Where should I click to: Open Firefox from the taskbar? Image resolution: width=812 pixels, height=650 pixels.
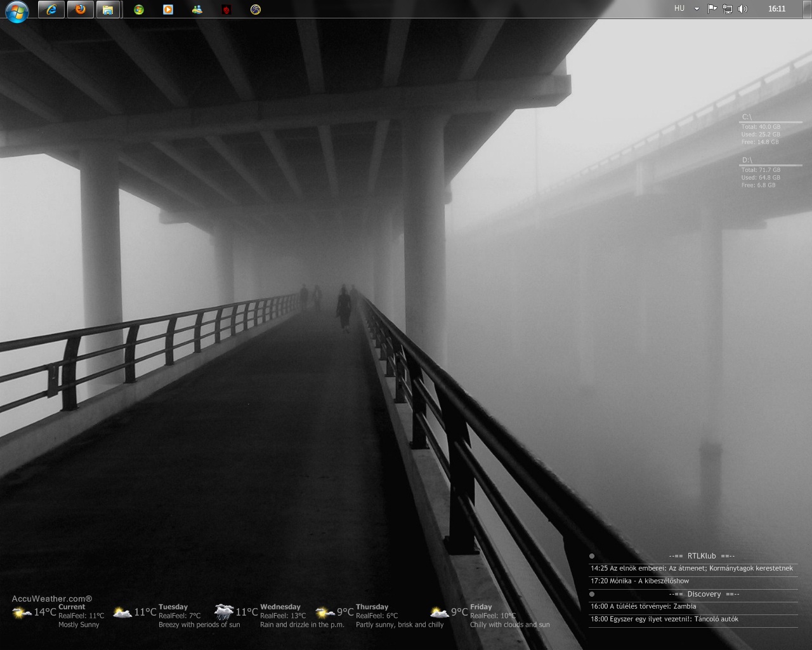[x=80, y=10]
